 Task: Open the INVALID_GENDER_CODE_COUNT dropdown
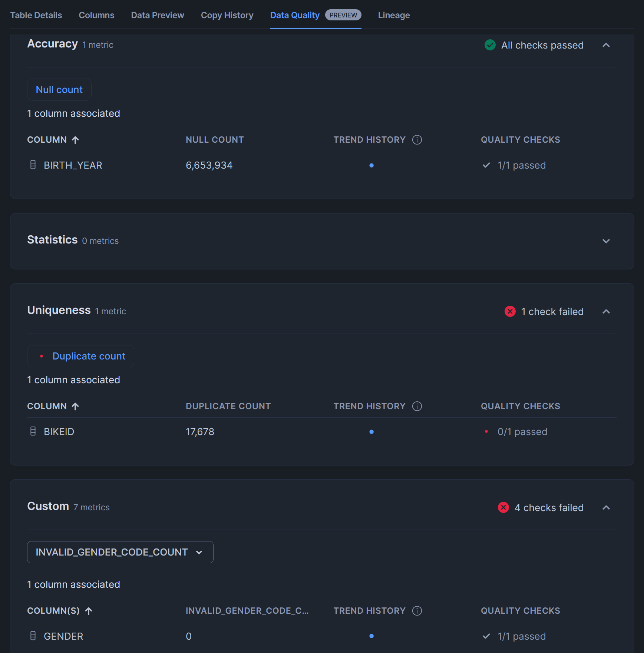120,552
